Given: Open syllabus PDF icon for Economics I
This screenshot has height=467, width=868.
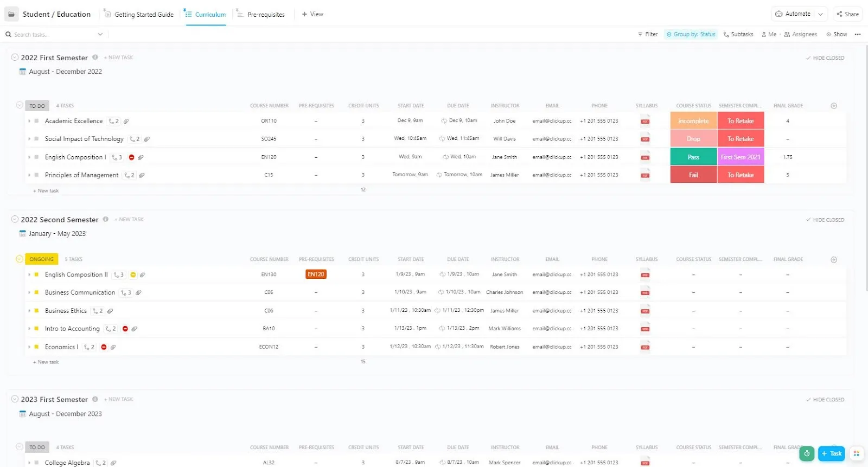Looking at the screenshot, I should coord(645,347).
